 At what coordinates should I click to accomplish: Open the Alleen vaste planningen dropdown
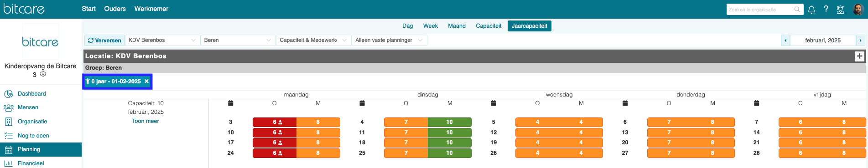click(389, 40)
